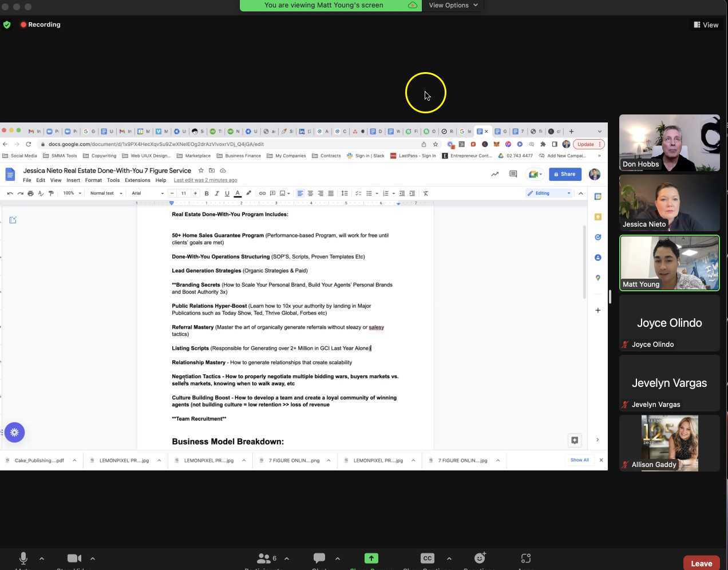Click the Bold formatting icon
The height and width of the screenshot is (570, 728).
click(206, 193)
